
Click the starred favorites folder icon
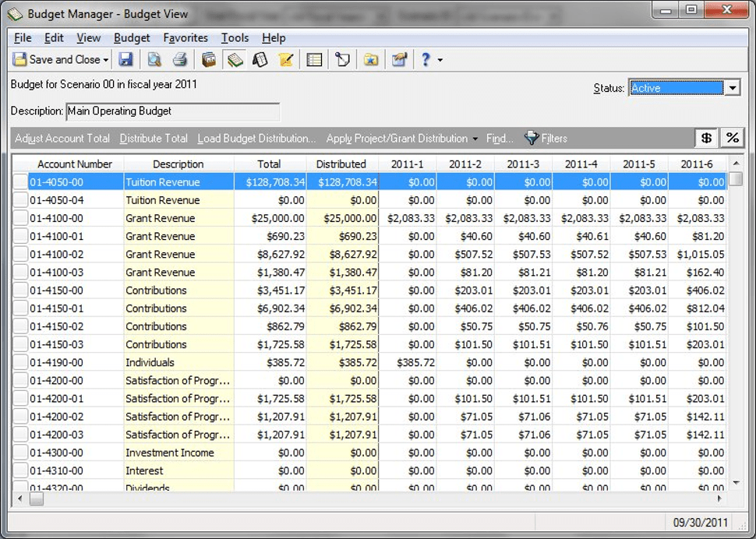[371, 60]
